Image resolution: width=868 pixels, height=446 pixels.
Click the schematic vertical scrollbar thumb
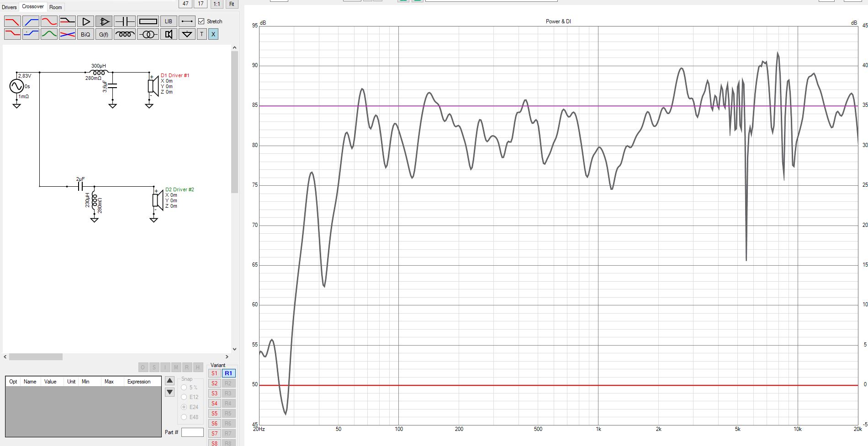point(235,122)
